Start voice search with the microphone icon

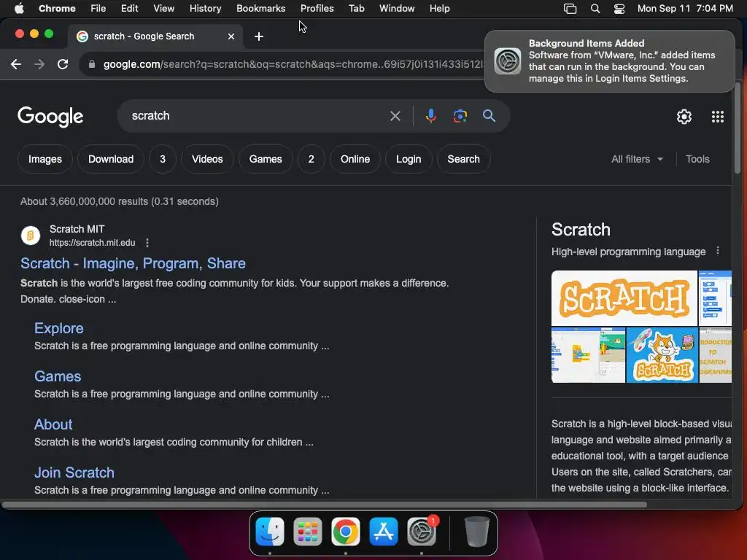click(430, 116)
